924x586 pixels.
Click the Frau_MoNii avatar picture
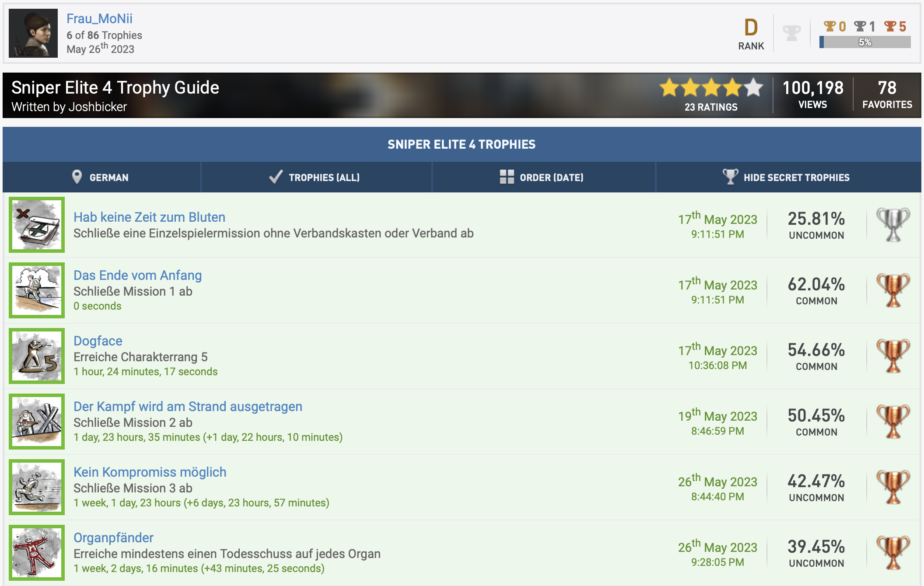pos(33,33)
